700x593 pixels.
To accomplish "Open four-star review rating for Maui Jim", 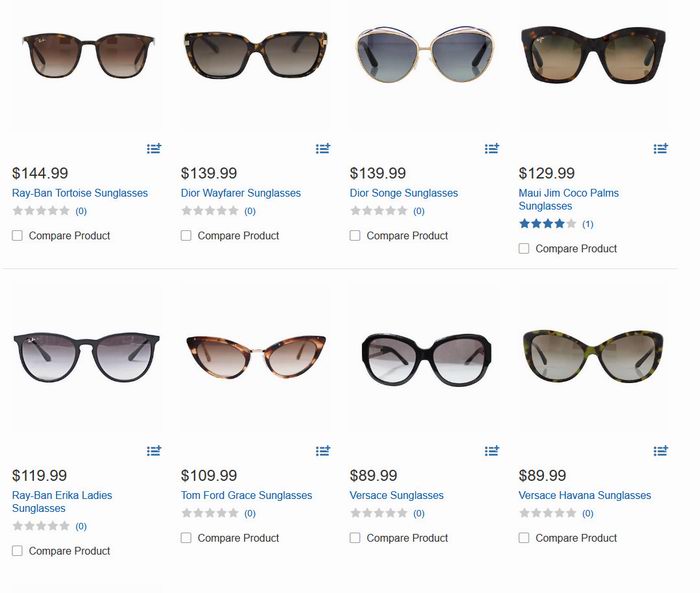I will coord(547,224).
